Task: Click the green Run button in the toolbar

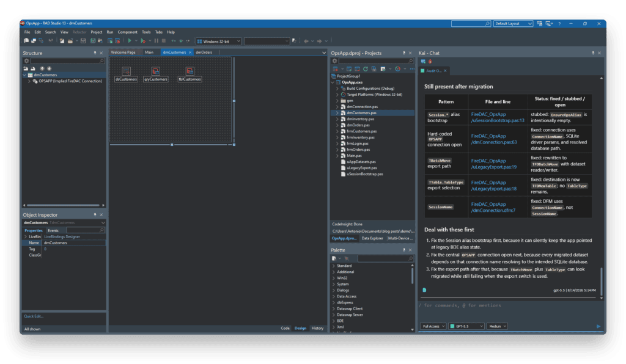Action: [x=130, y=41]
